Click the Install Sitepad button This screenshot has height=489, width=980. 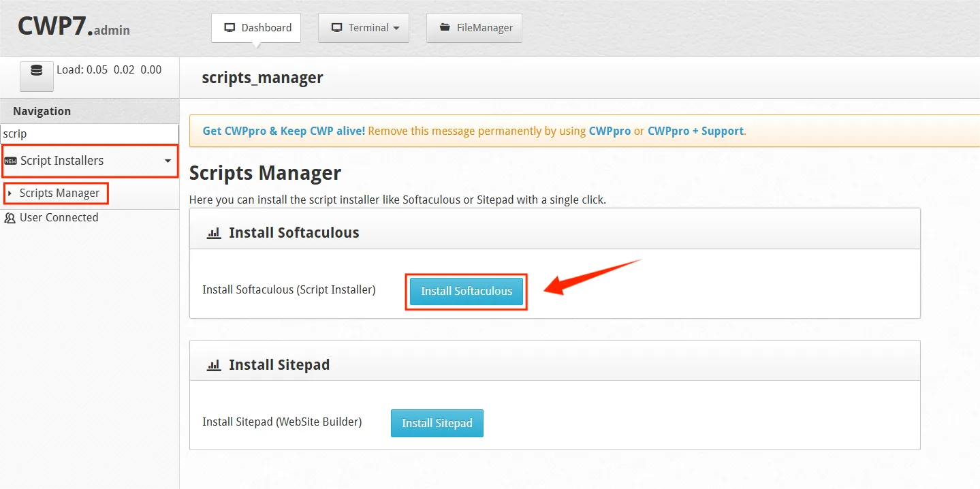tap(437, 423)
